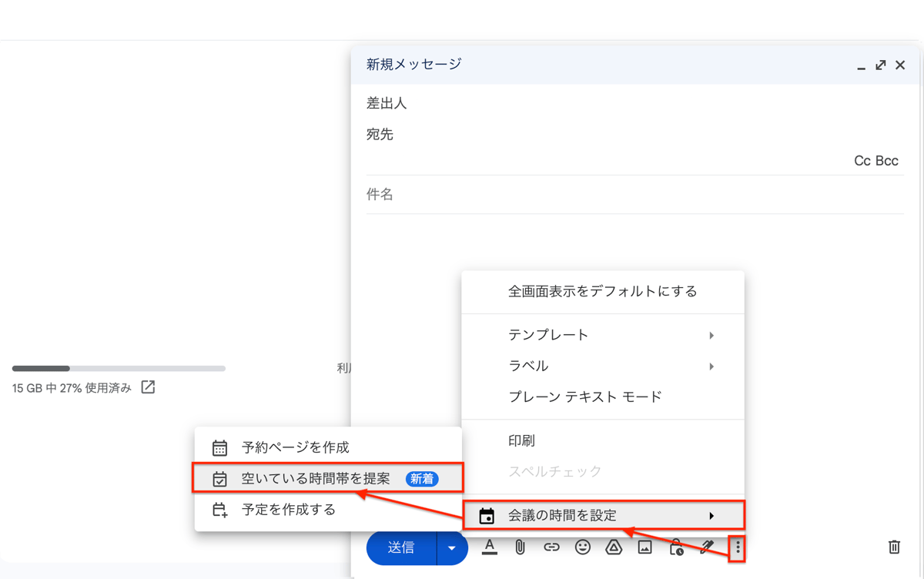Screen dimensions: 924x579
Task: Open ラベル menu entry
Action: click(603, 366)
